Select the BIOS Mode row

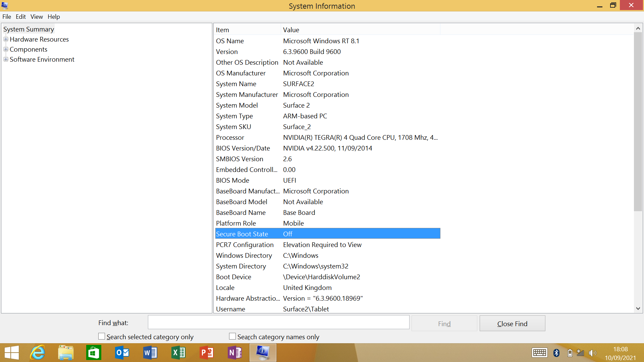pyautogui.click(x=327, y=180)
